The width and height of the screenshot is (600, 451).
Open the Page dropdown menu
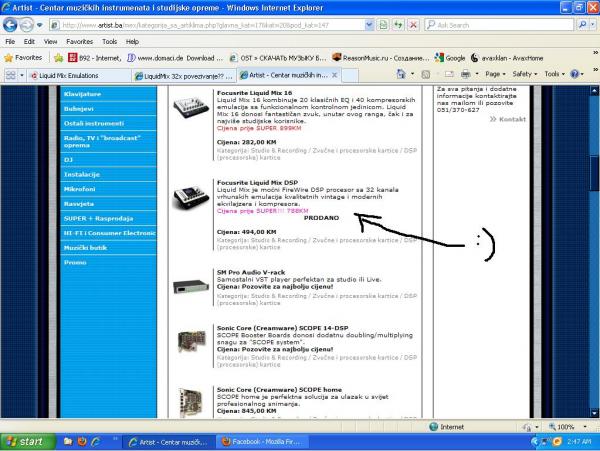click(495, 74)
